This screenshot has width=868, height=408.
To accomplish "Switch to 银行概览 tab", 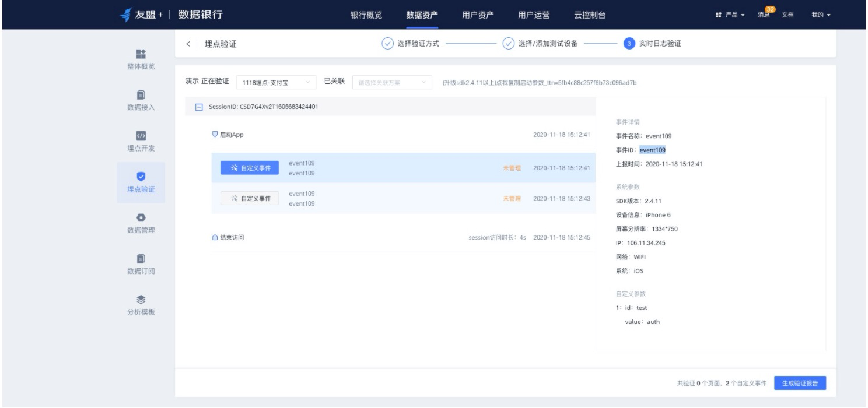I will click(x=366, y=15).
